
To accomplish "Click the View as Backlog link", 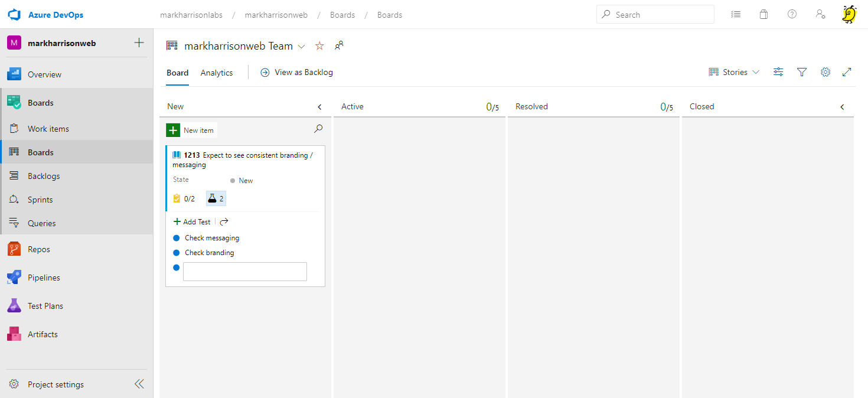I will (297, 72).
